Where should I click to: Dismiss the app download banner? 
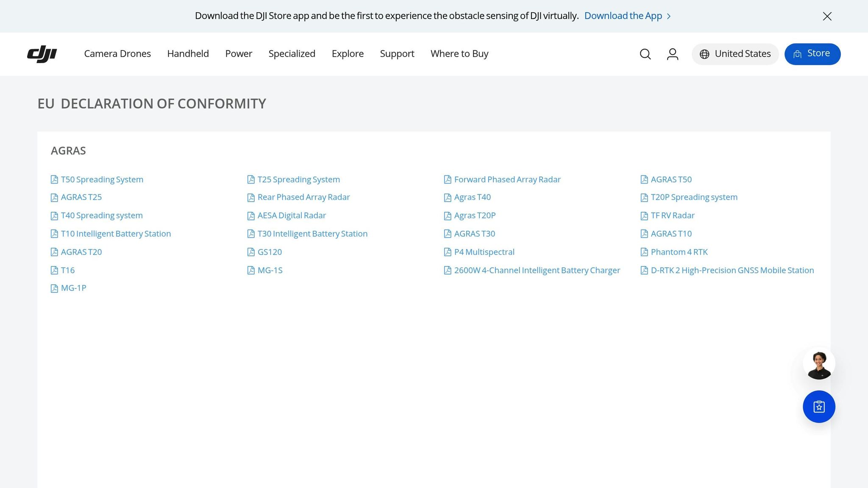pos(827,16)
